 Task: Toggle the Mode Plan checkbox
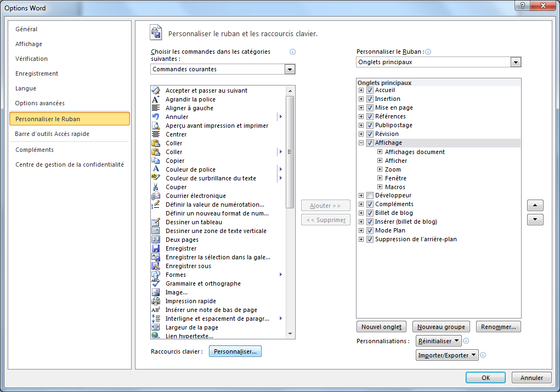pos(370,231)
